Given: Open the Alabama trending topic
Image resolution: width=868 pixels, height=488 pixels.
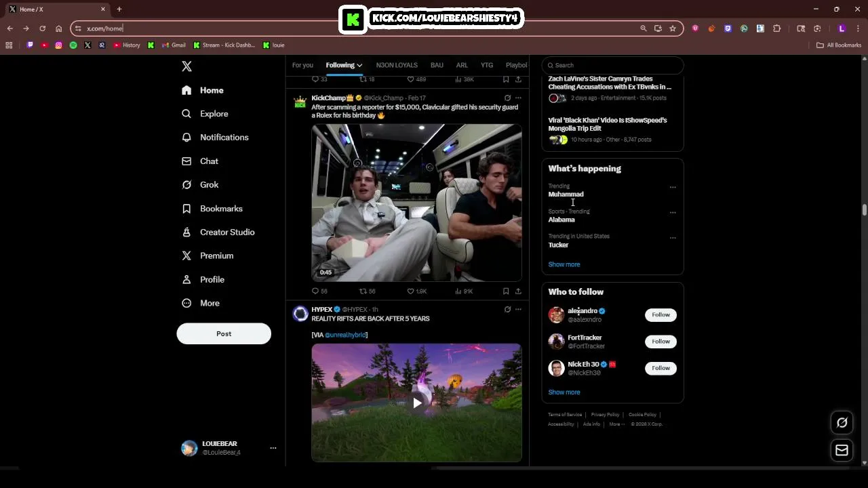Looking at the screenshot, I should pyautogui.click(x=561, y=220).
